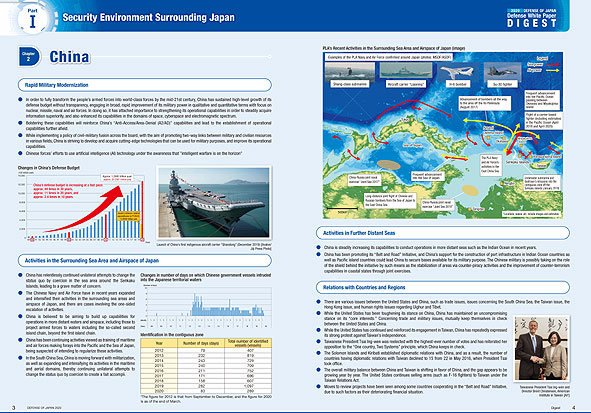Screen dimensions: 591x413
Task: Click the Shandong launch photo caption
Action: pos(214,246)
